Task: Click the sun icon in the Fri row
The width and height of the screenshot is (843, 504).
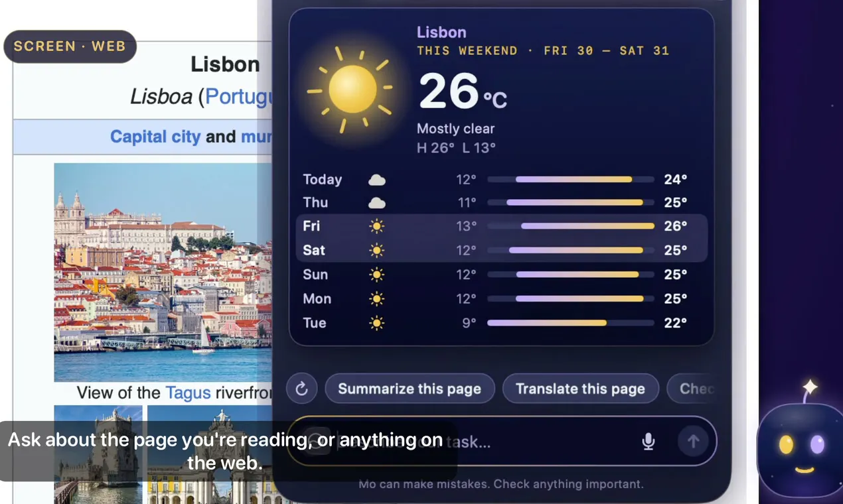Action: pyautogui.click(x=377, y=226)
